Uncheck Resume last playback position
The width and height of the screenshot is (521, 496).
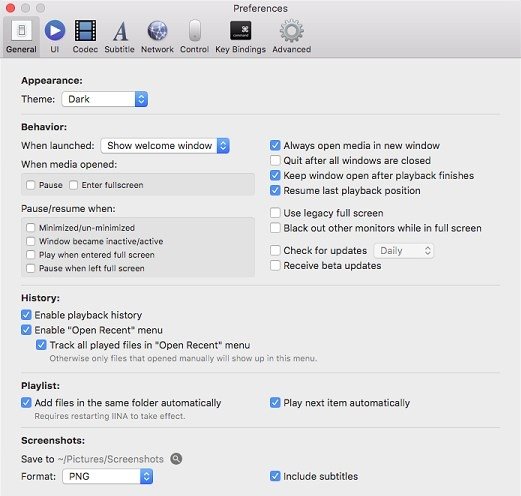point(275,190)
